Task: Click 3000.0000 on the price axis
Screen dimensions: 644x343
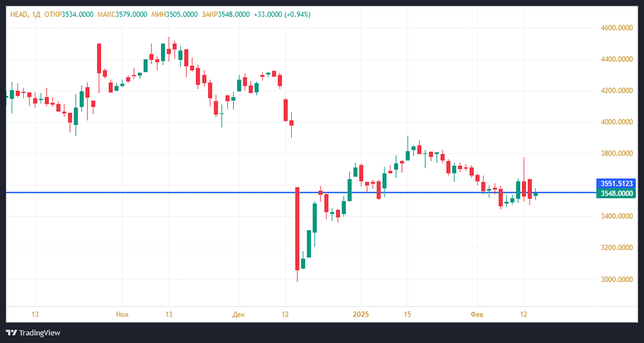Action: tap(615, 279)
